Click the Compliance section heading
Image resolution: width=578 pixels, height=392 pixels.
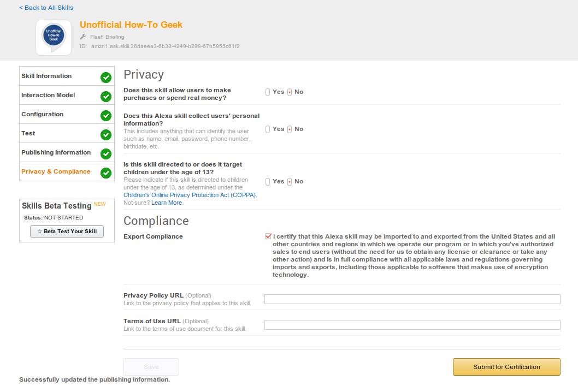[156, 221]
